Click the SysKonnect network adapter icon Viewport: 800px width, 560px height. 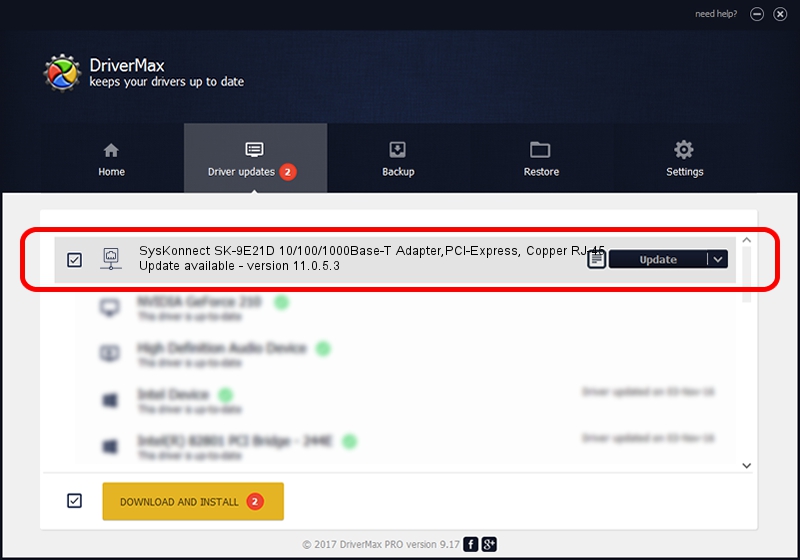coord(112,260)
